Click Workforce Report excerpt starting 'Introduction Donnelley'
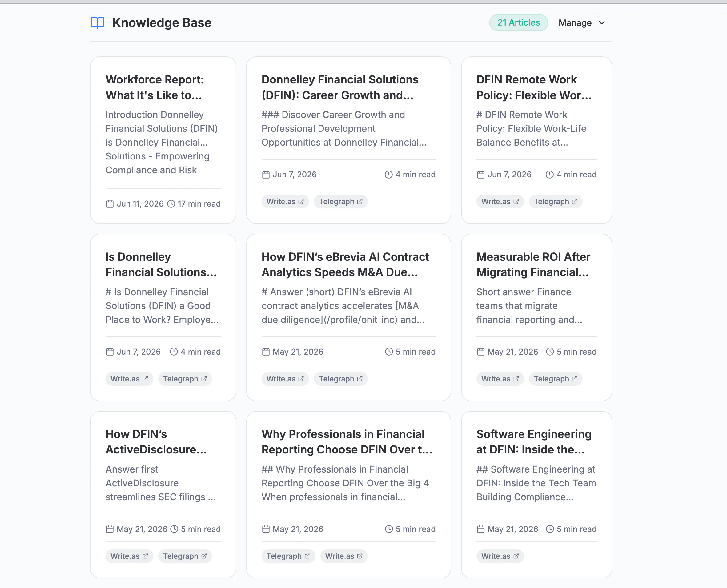The image size is (727, 588). click(x=162, y=142)
